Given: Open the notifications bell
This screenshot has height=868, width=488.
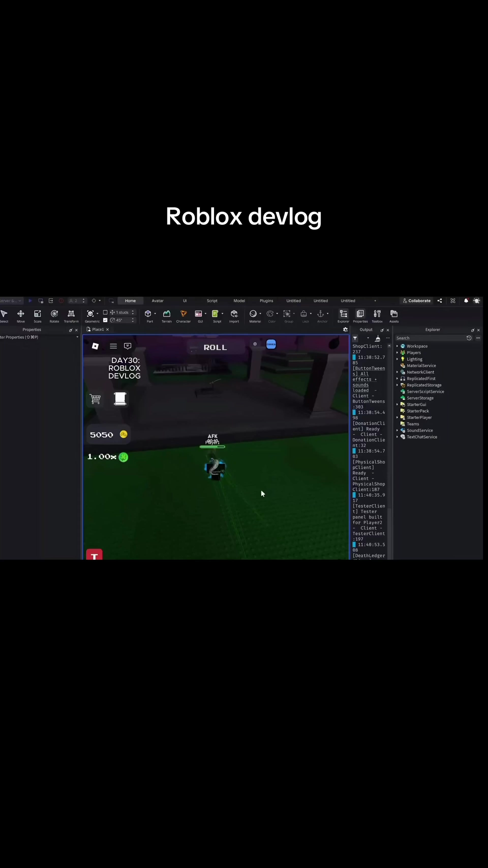Looking at the screenshot, I should pyautogui.click(x=466, y=300).
